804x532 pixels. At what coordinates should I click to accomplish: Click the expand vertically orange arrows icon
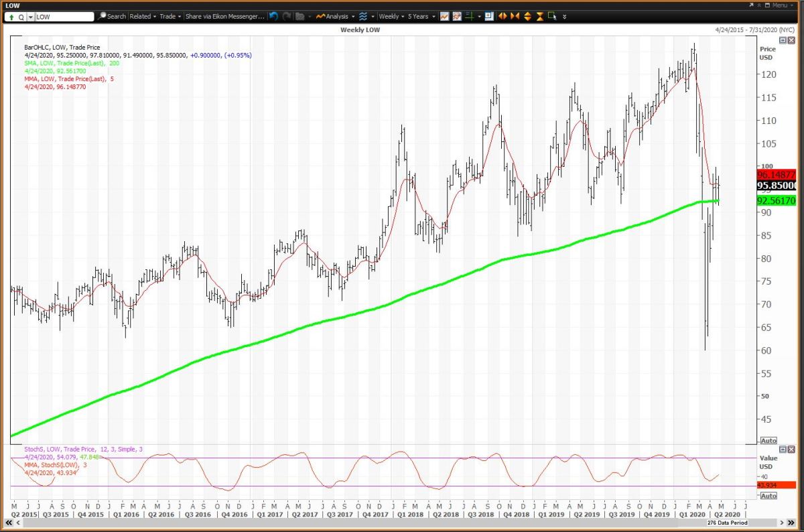[x=527, y=16]
